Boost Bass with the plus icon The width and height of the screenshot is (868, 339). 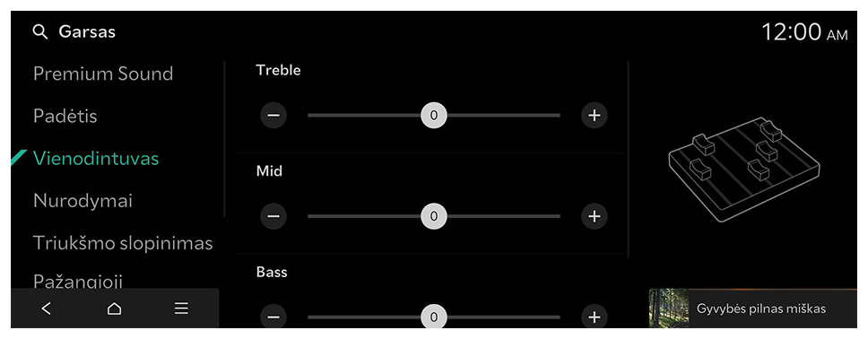[594, 317]
